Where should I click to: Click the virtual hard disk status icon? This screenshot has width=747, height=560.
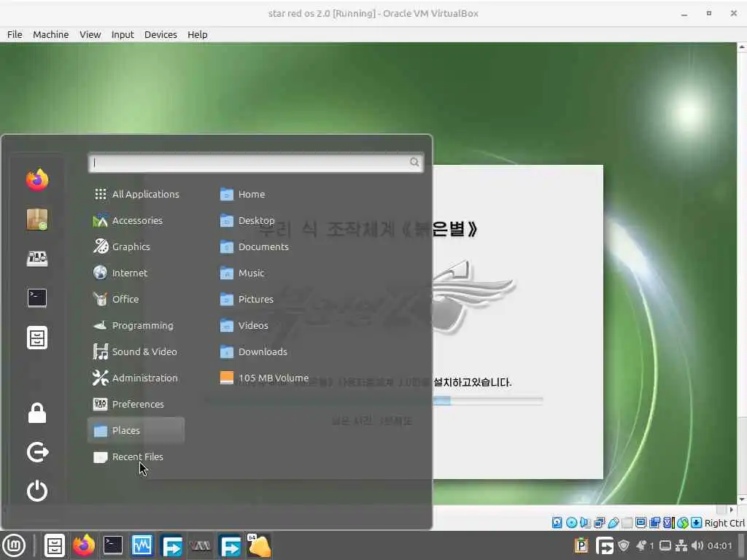click(557, 523)
